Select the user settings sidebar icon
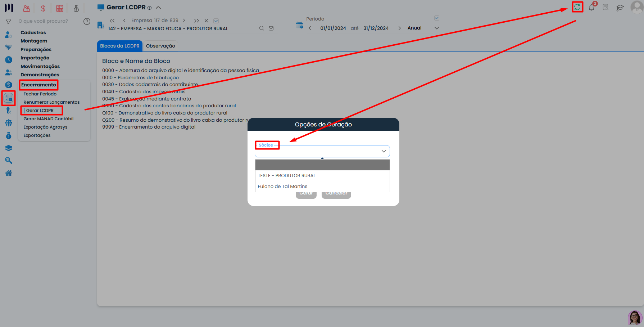The image size is (644, 327). 9,35
